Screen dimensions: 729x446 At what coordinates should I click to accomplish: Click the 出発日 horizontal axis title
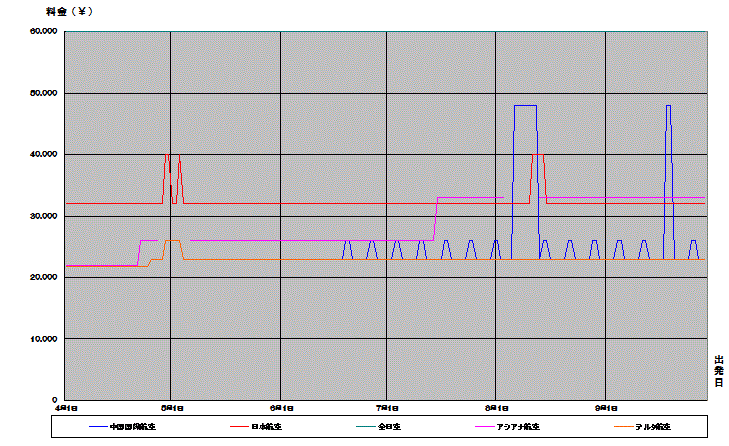pyautogui.click(x=718, y=371)
